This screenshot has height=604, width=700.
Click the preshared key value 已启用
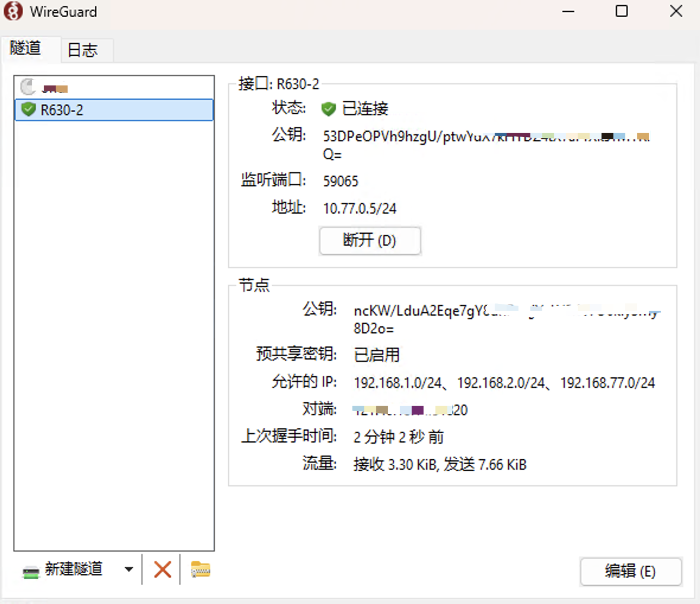(377, 355)
